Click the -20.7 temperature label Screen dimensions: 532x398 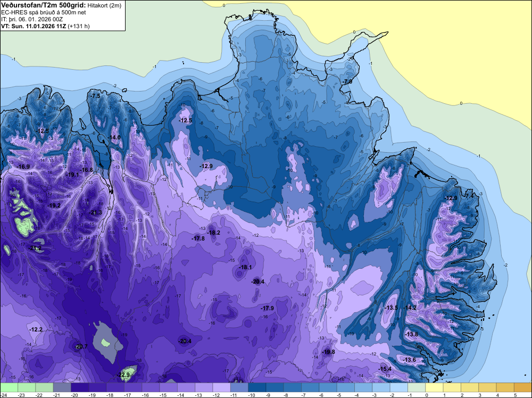pyautogui.click(x=81, y=346)
